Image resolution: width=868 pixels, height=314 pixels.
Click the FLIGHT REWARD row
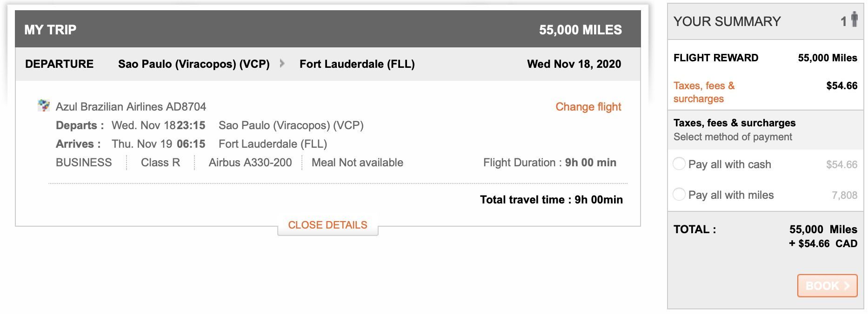pos(765,58)
